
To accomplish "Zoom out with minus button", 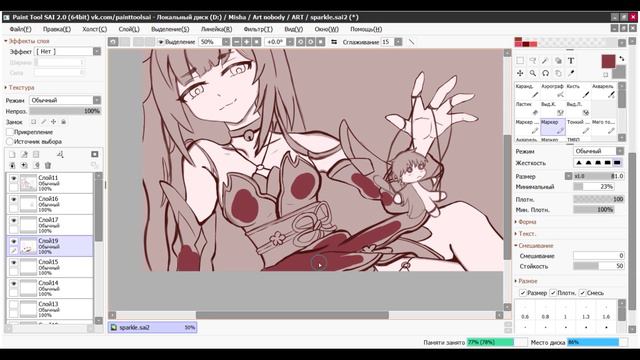I will tap(236, 42).
